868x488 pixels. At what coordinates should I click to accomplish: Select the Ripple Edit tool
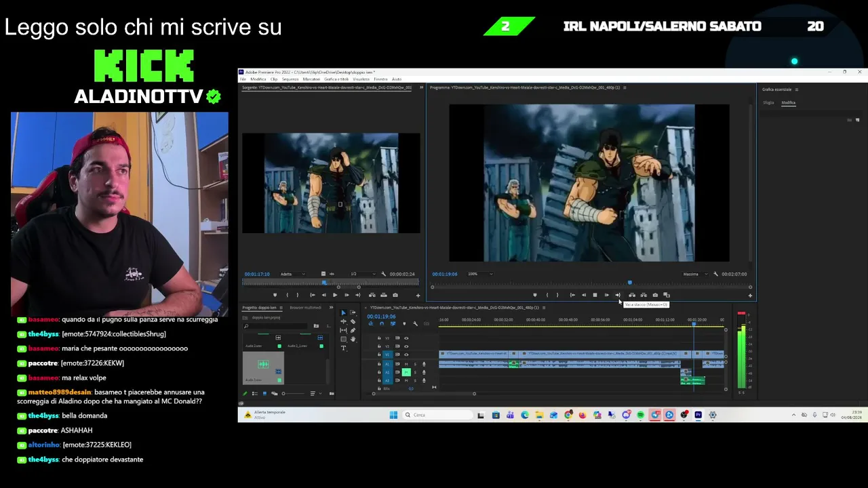343,321
